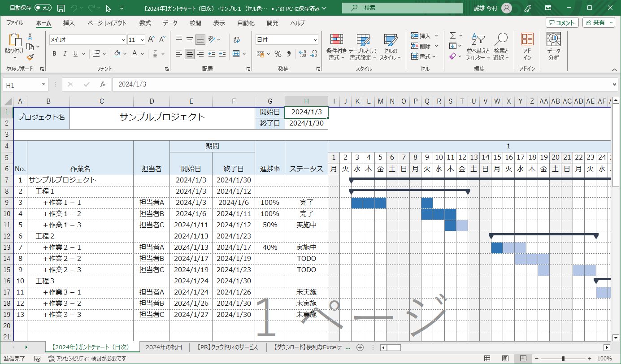Toggle the AutoSave (自動保存) switch
621x364 pixels.
click(x=43, y=8)
